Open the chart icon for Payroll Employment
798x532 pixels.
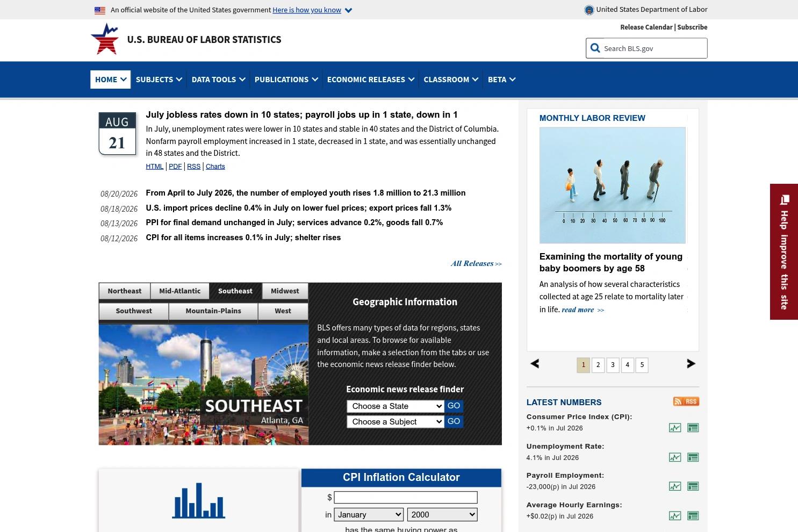(x=674, y=486)
